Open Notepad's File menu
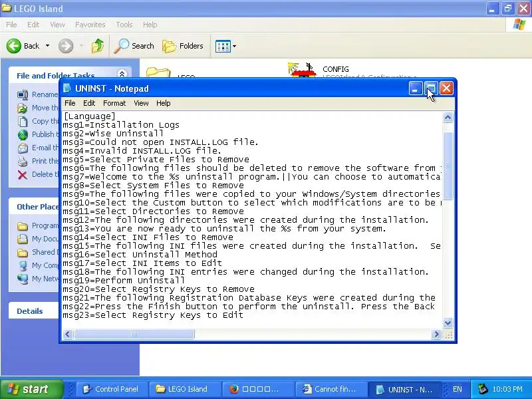This screenshot has width=532, height=399. pos(70,103)
